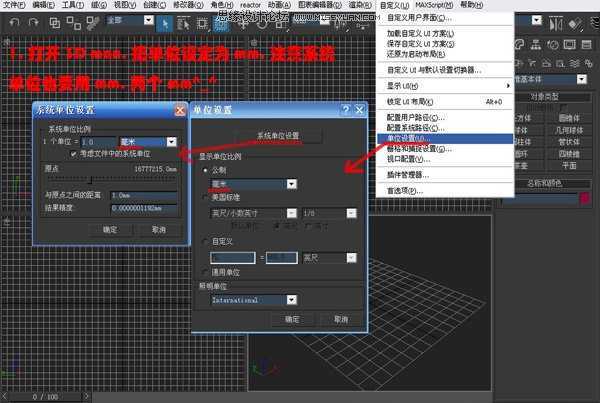
Task: Select the Space Warps category icon
Action: click(574, 63)
